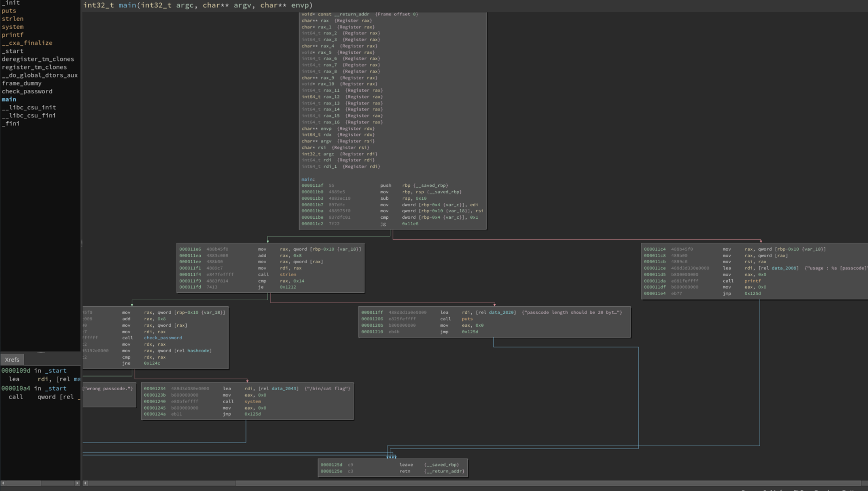Screen dimensions: 868x491
Task: Switch to the Xrefs tab
Action: tap(12, 360)
